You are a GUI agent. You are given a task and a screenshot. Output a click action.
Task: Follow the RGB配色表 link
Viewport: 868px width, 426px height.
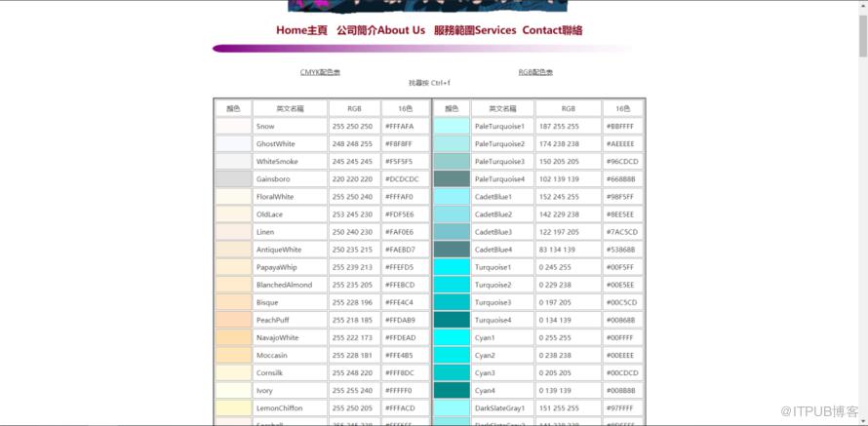point(535,72)
